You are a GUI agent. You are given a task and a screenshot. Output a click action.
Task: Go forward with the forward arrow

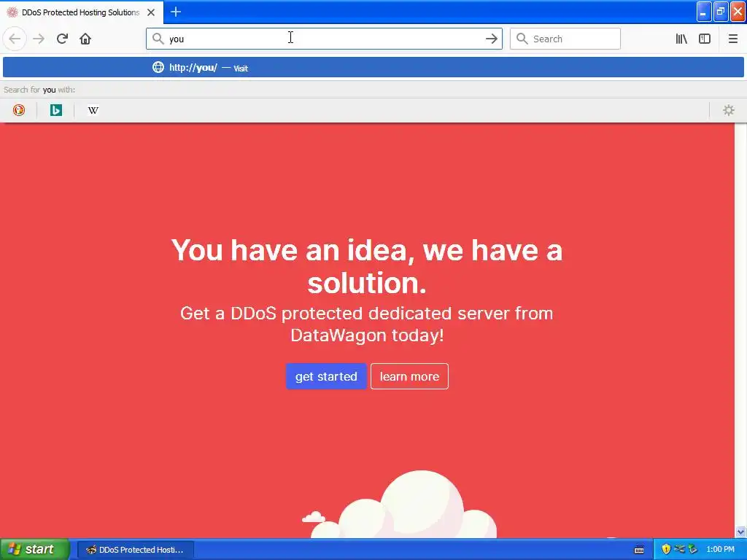pos(39,39)
